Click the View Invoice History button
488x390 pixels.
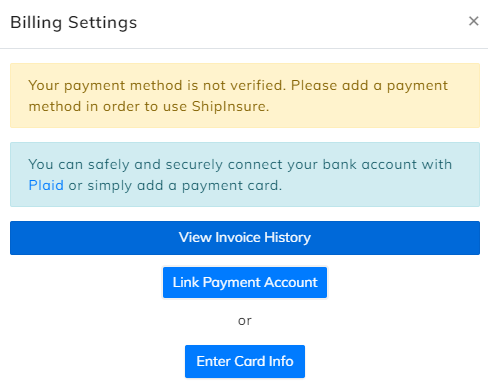(x=245, y=238)
